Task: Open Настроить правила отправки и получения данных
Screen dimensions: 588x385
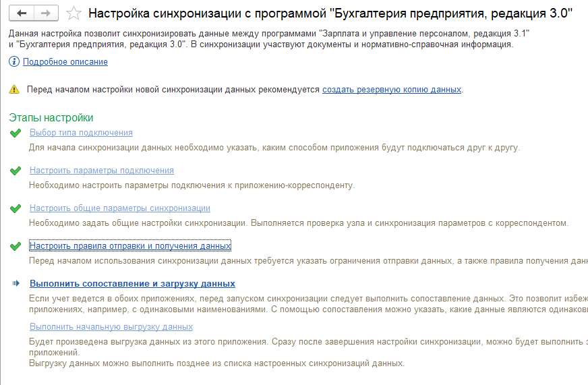Action: pos(130,246)
